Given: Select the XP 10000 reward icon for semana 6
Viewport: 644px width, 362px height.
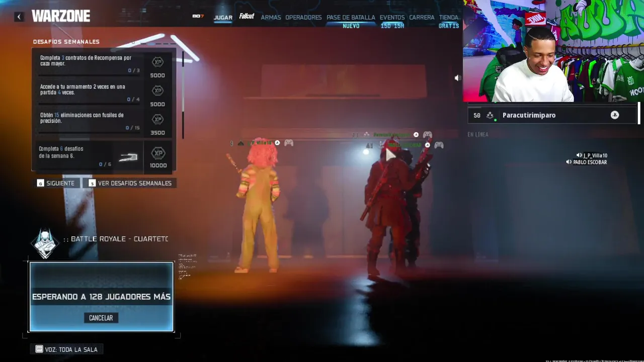Looking at the screenshot, I should 158,153.
